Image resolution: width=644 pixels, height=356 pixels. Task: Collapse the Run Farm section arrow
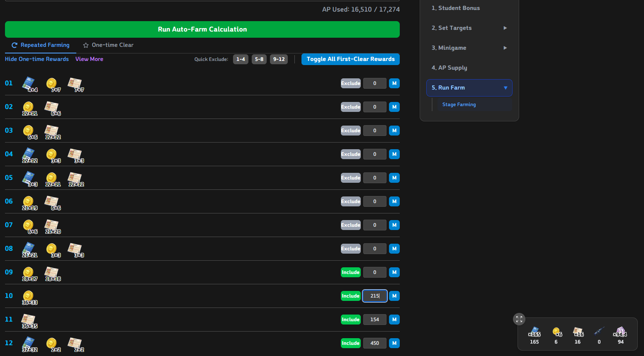505,88
